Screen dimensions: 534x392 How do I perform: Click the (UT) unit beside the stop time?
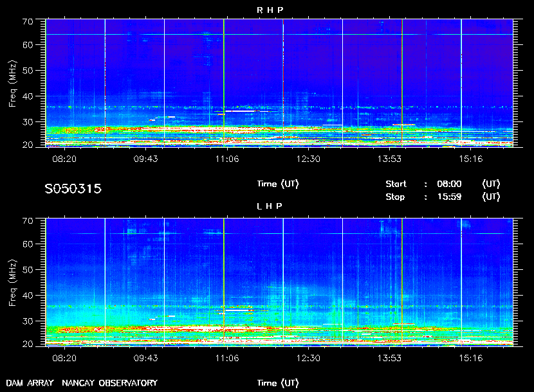point(491,197)
